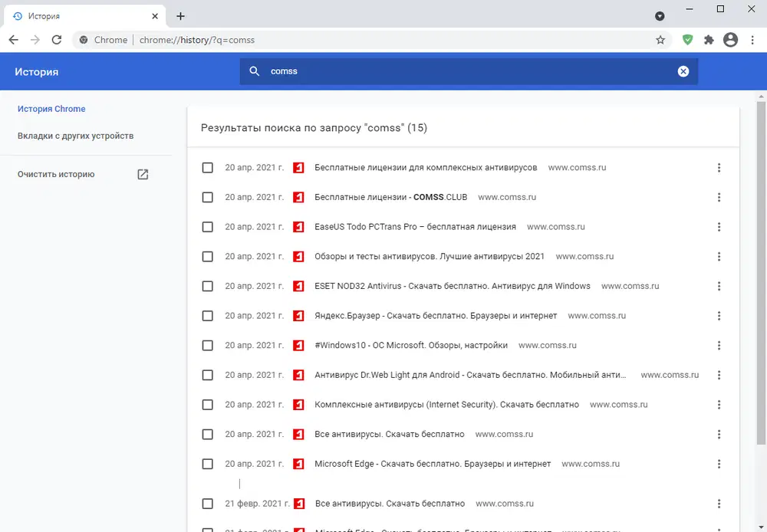Click the site info icon in address bar
This screenshot has width=767, height=532.
(x=84, y=40)
